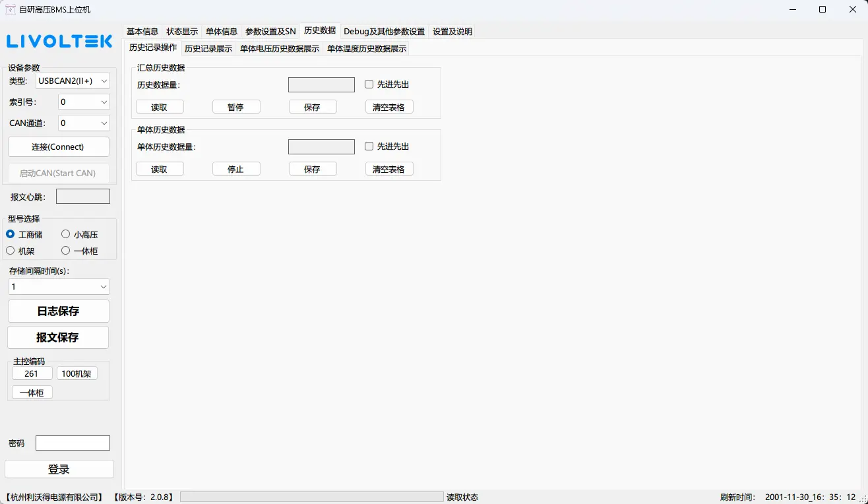Switch to the 基本信息 tab
The image size is (868, 504).
(142, 32)
